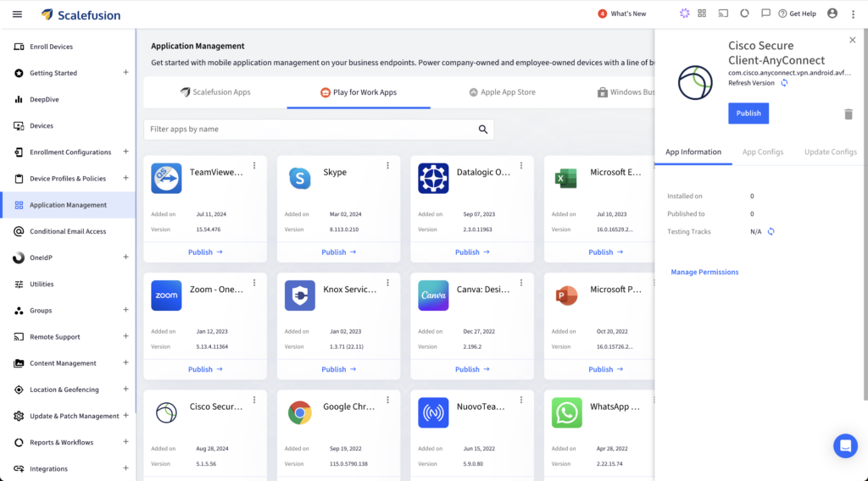Publish the Canva app
Viewport: 868px width, 481px height.
coord(472,369)
